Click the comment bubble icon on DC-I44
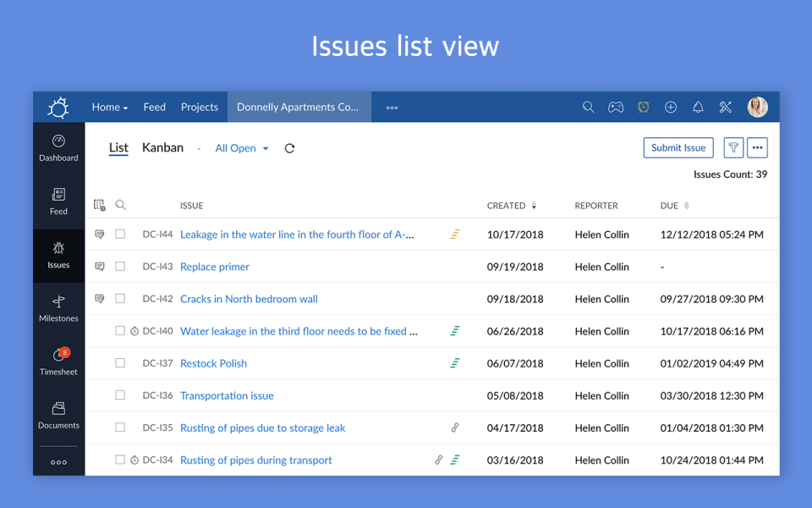812x508 pixels. click(x=100, y=234)
